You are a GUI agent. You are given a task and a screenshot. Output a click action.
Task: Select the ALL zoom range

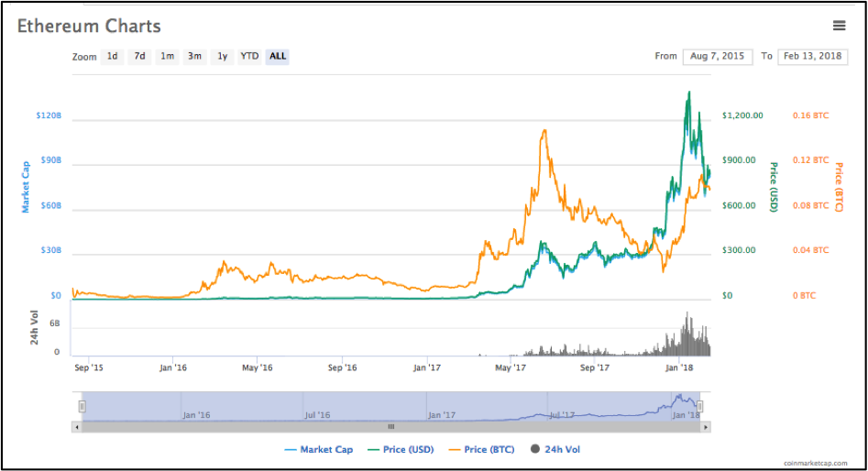[278, 57]
